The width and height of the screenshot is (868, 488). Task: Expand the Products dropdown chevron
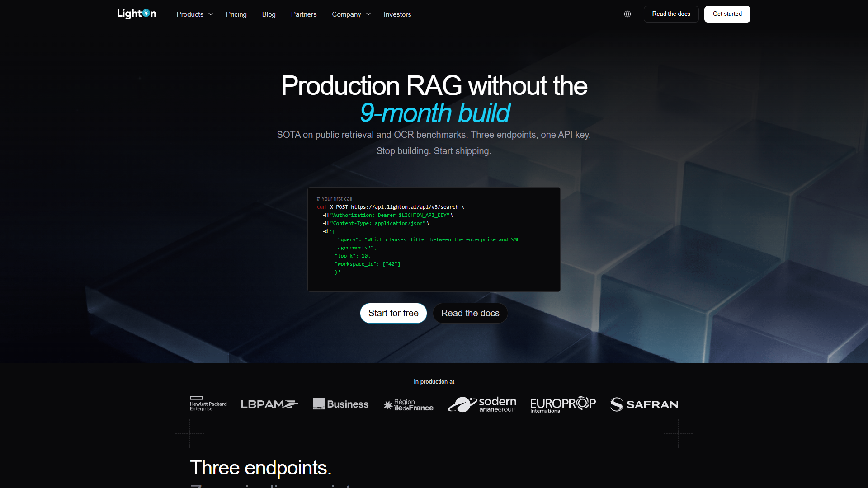pyautogui.click(x=211, y=14)
